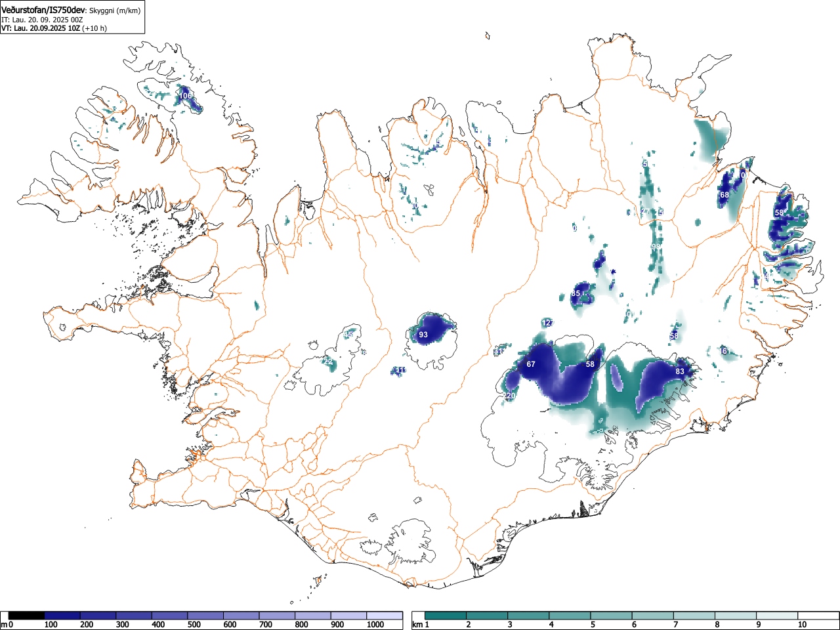This screenshot has height=630, width=840.
Task: Click the dark navy 100–200 m legend swatch
Action: (x=62, y=616)
